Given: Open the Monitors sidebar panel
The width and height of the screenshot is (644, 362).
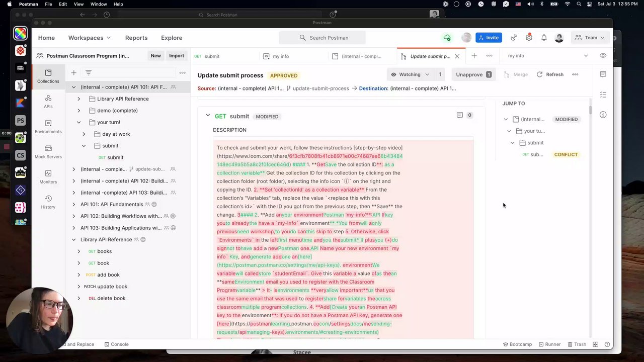Looking at the screenshot, I should (48, 177).
